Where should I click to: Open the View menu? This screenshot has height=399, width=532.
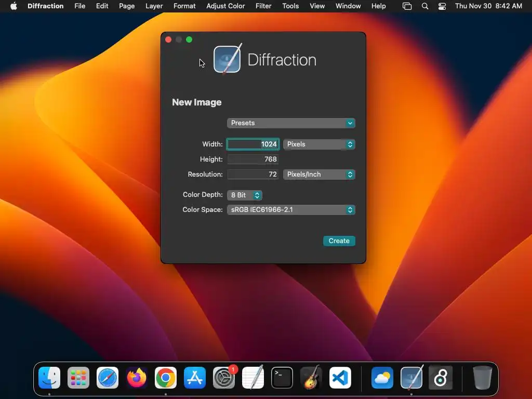point(317,6)
